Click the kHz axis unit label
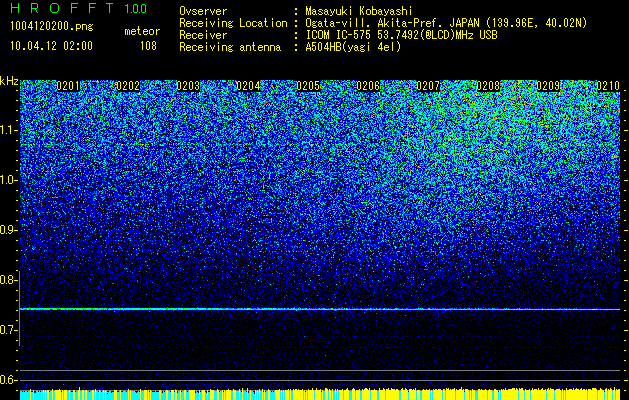This screenshot has width=629, height=400. (9, 81)
